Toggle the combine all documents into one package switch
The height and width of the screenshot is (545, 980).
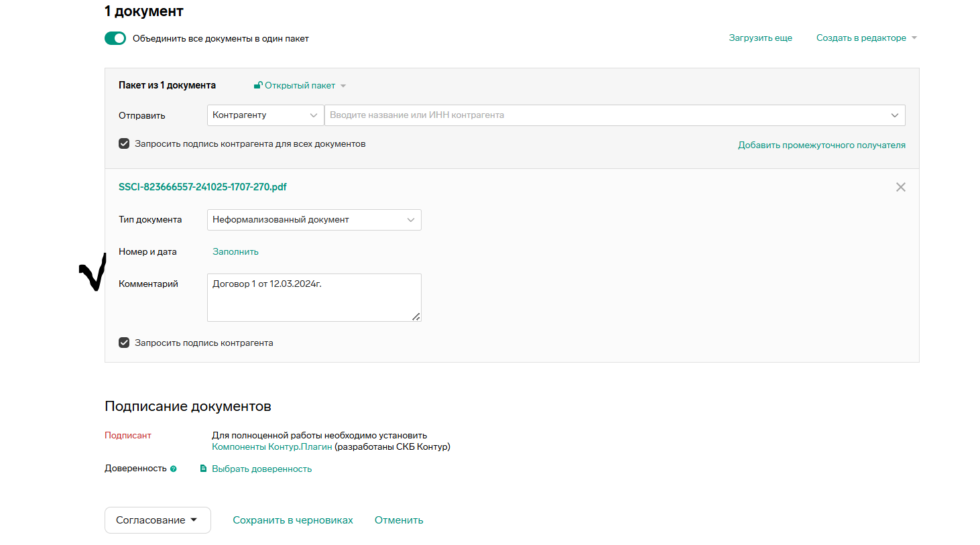coord(115,38)
